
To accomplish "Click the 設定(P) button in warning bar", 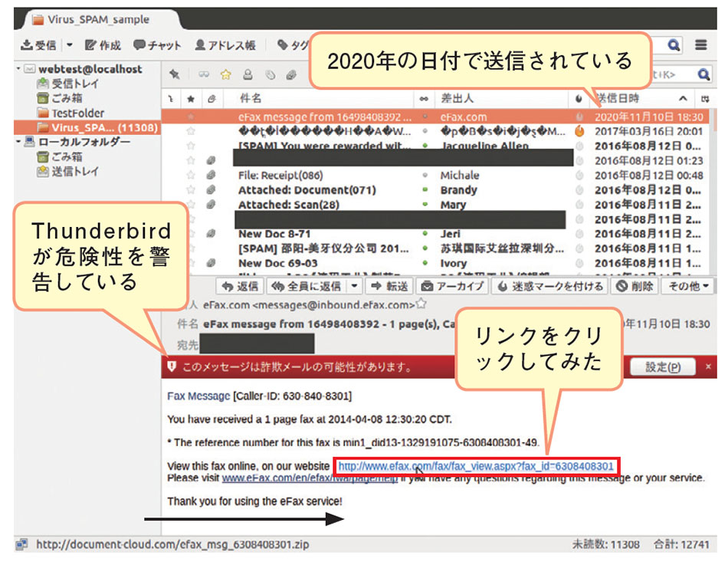I will click(x=663, y=367).
